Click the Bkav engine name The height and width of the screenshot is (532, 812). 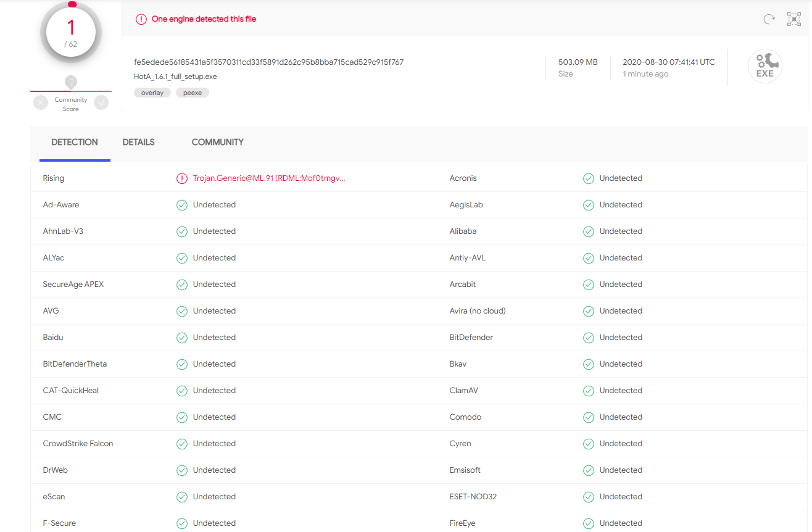point(458,364)
